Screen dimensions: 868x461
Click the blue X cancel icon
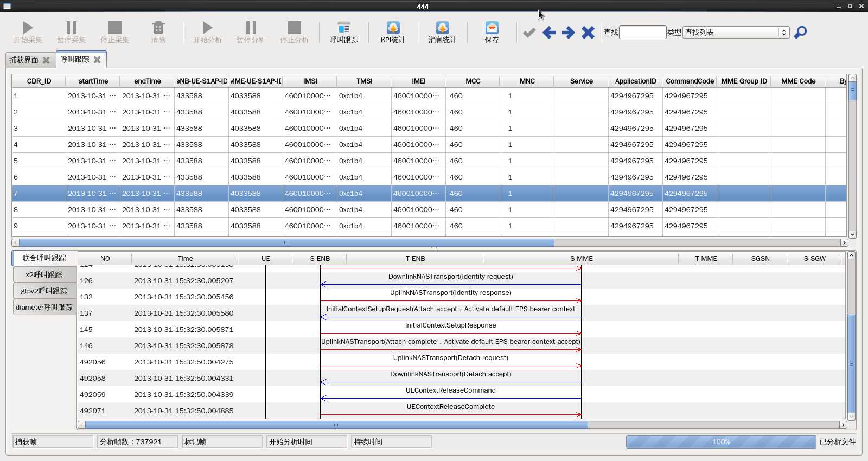point(588,33)
